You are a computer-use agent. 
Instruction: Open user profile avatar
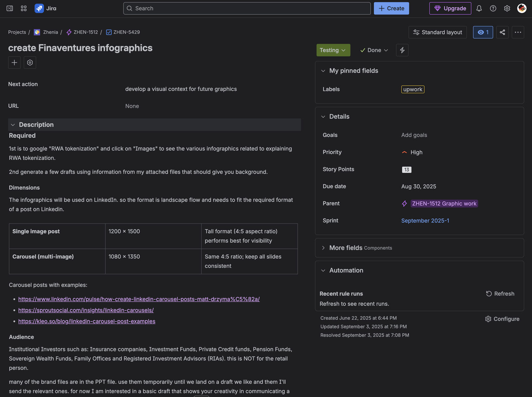pyautogui.click(x=522, y=8)
